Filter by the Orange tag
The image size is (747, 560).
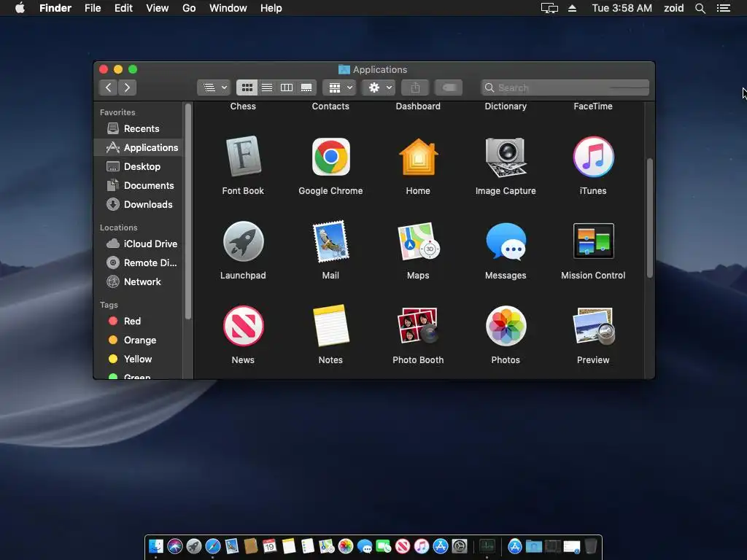[x=138, y=340]
